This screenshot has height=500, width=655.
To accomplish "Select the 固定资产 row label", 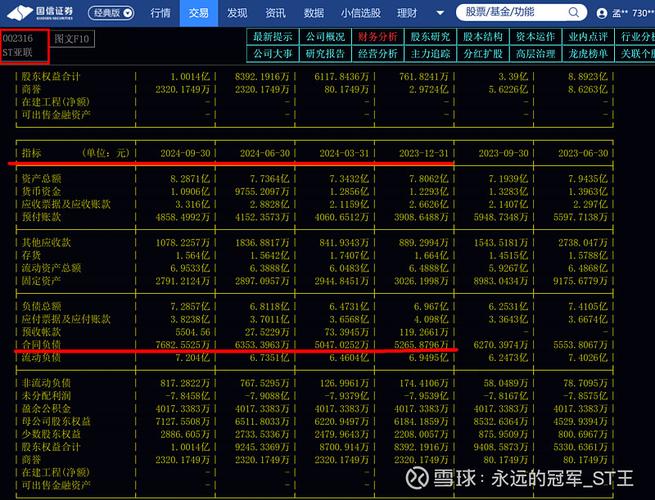I will (x=41, y=281).
